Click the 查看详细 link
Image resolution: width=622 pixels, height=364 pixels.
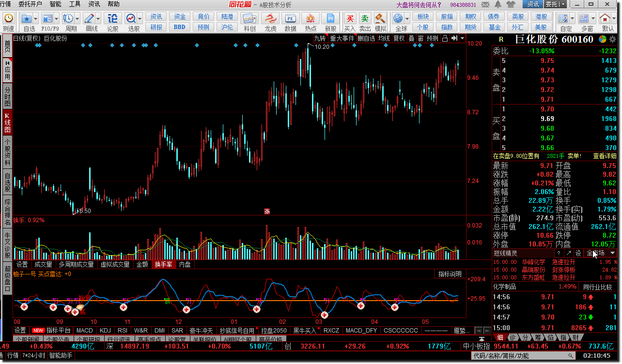pos(605,156)
